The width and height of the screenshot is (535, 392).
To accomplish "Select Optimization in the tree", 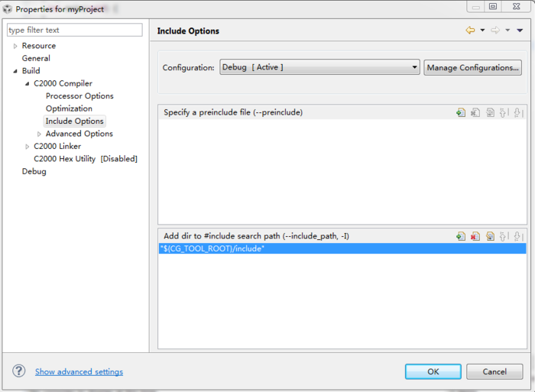I will click(69, 109).
